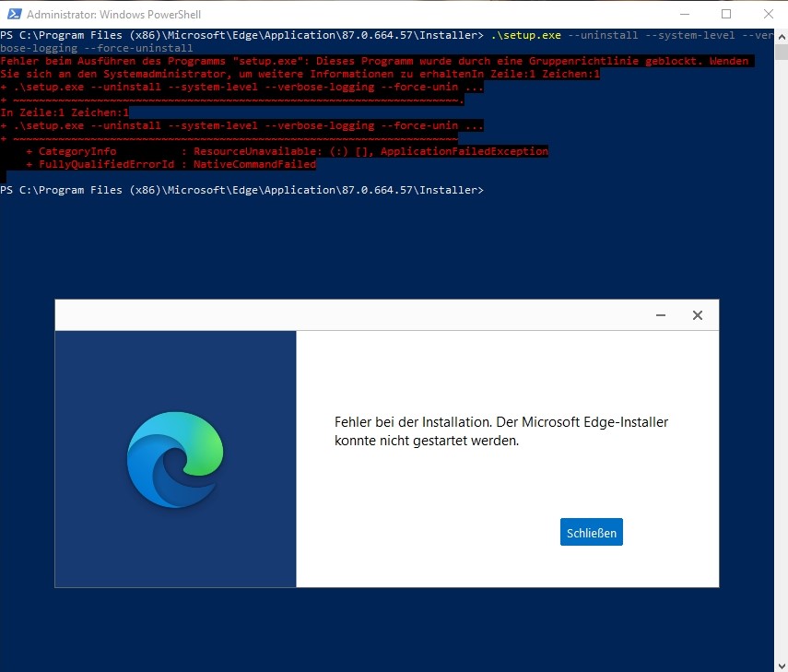This screenshot has width=788, height=672.
Task: Click the 'Fehler bei der Installation' message text
Action: (501, 431)
